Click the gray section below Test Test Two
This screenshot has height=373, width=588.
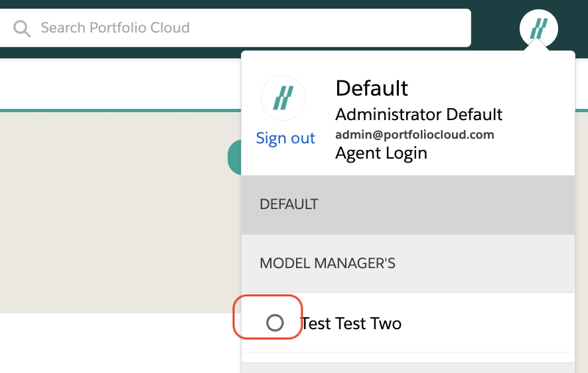tap(407, 368)
